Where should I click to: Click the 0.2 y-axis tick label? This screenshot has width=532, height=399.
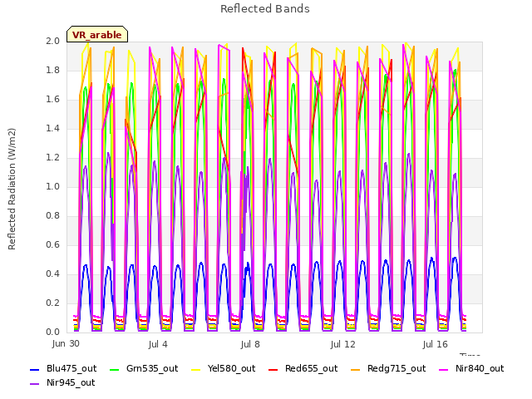point(52,303)
